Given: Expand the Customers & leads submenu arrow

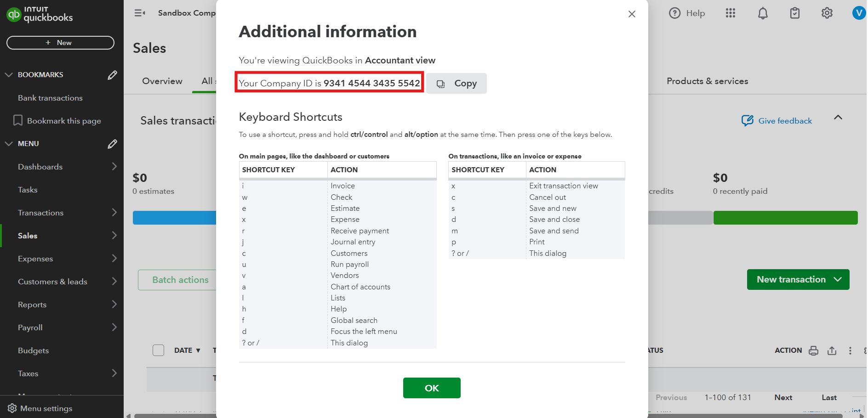Looking at the screenshot, I should [114, 281].
